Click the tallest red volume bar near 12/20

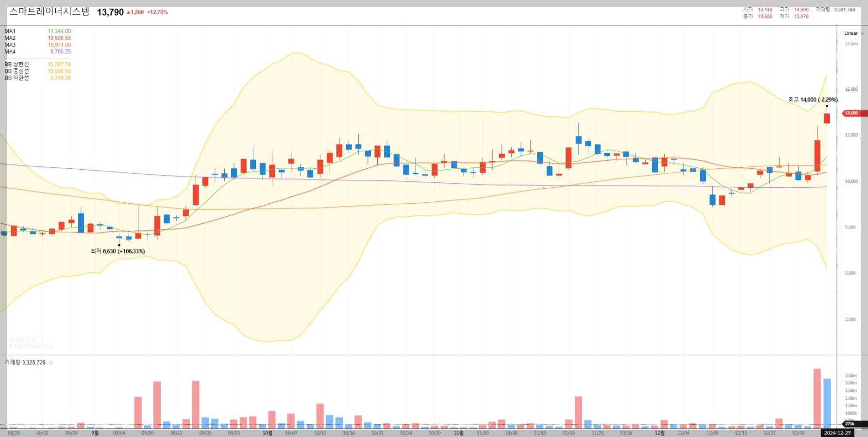[818, 398]
